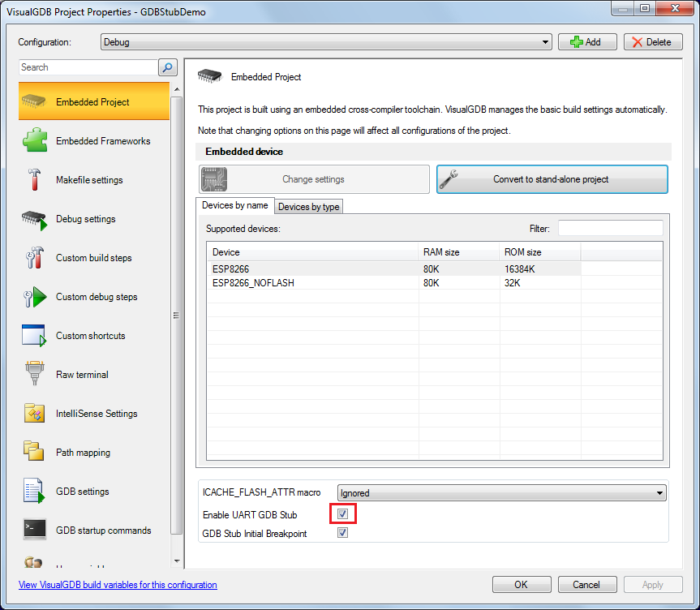This screenshot has width=700, height=610.
Task: Open IntelliSense Settings page
Action: point(94,413)
